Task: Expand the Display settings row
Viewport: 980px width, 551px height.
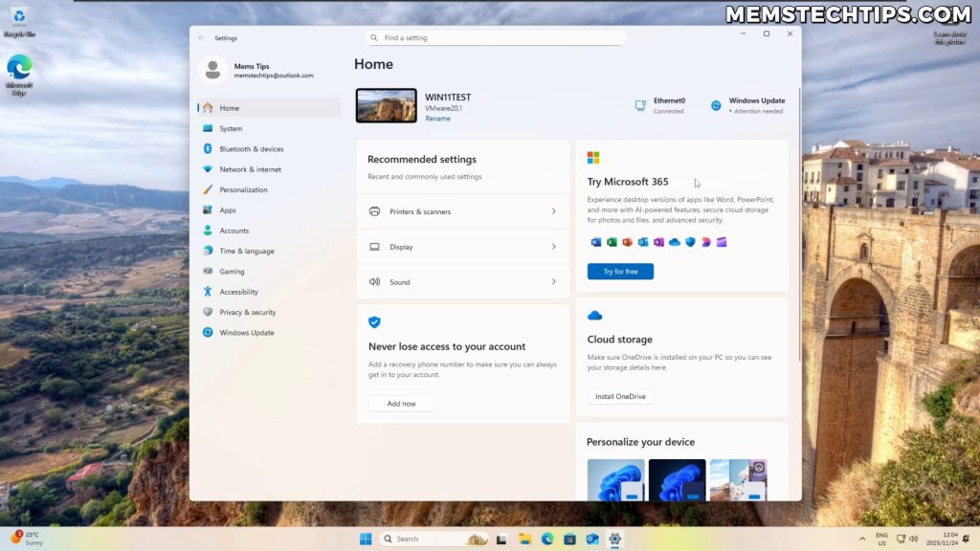Action: click(x=462, y=247)
